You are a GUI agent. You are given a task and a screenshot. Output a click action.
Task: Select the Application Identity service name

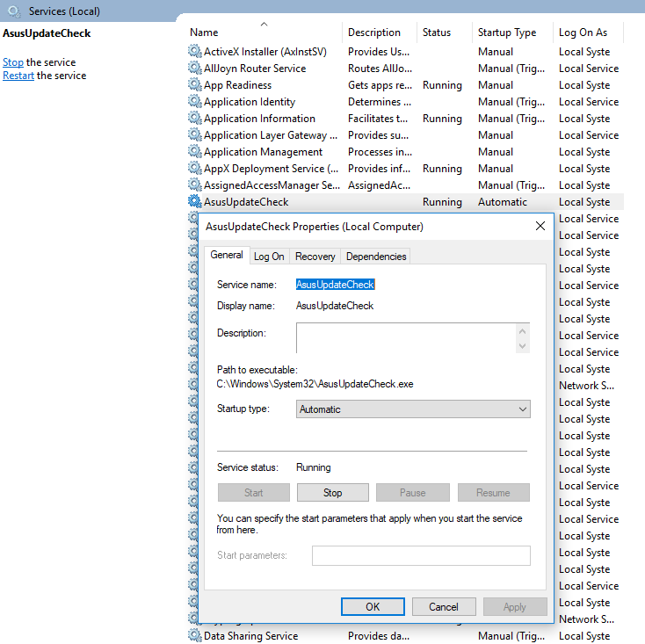(250, 102)
